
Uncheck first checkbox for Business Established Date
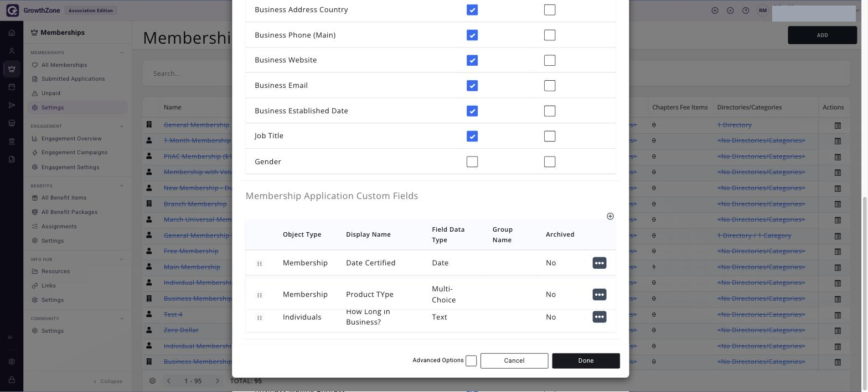[x=472, y=111]
